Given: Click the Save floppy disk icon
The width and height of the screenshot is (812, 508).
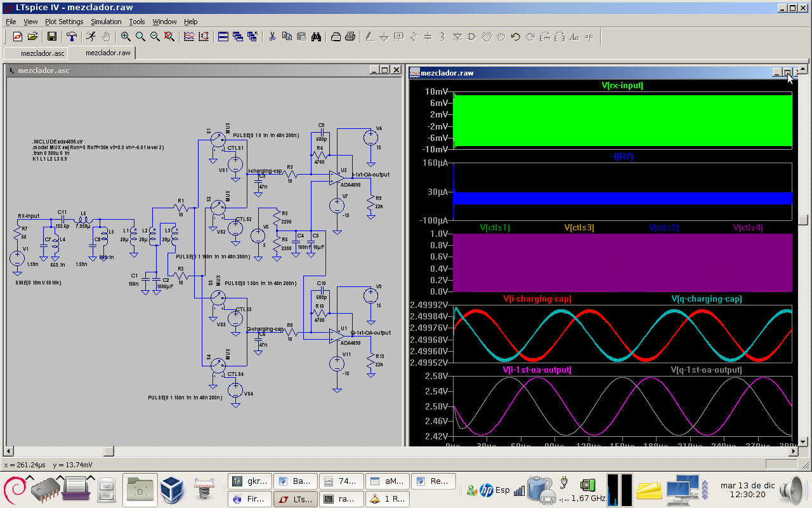Looking at the screenshot, I should (x=52, y=37).
